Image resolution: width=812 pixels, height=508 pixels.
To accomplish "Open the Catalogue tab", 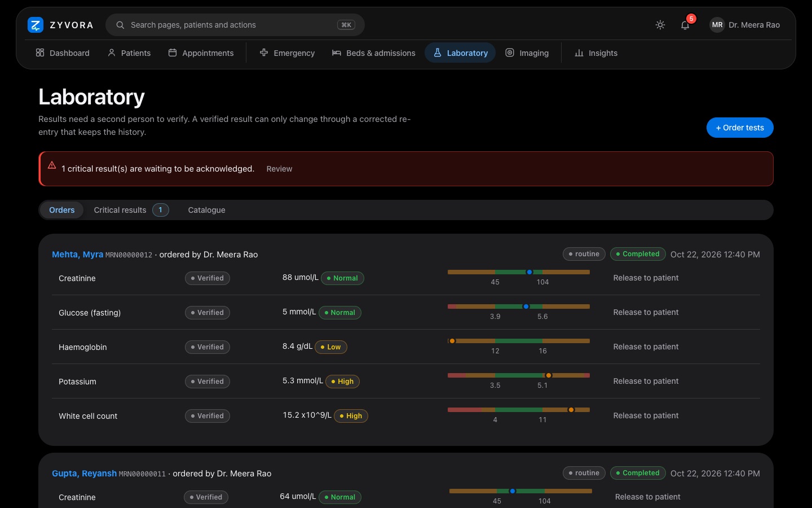I will [x=206, y=210].
